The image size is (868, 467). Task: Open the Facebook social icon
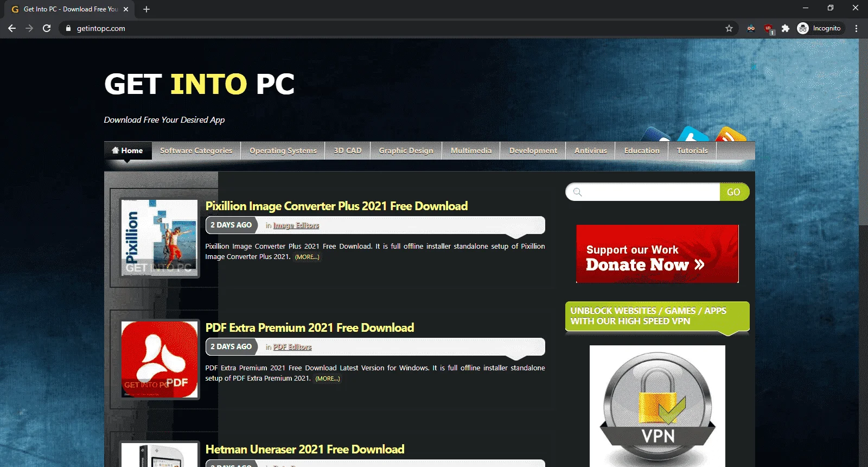tap(656, 134)
